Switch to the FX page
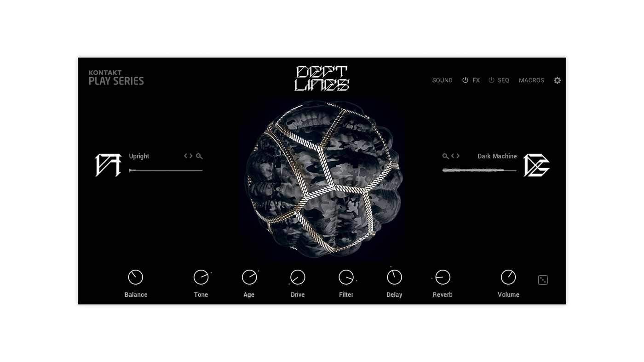Image resolution: width=644 pixels, height=362 pixels. click(476, 80)
